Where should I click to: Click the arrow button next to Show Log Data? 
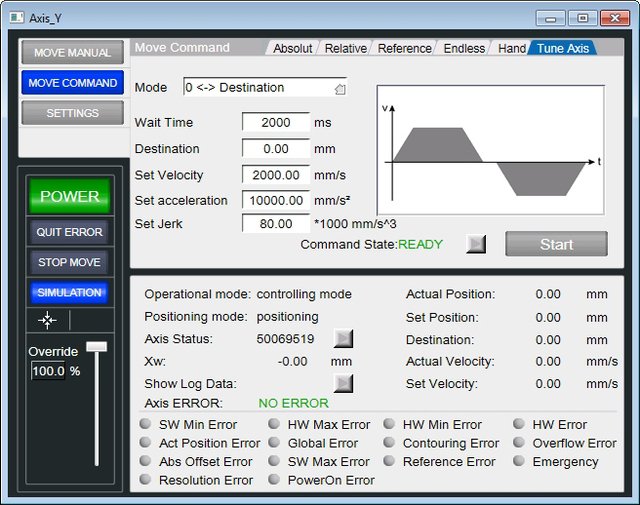343,383
